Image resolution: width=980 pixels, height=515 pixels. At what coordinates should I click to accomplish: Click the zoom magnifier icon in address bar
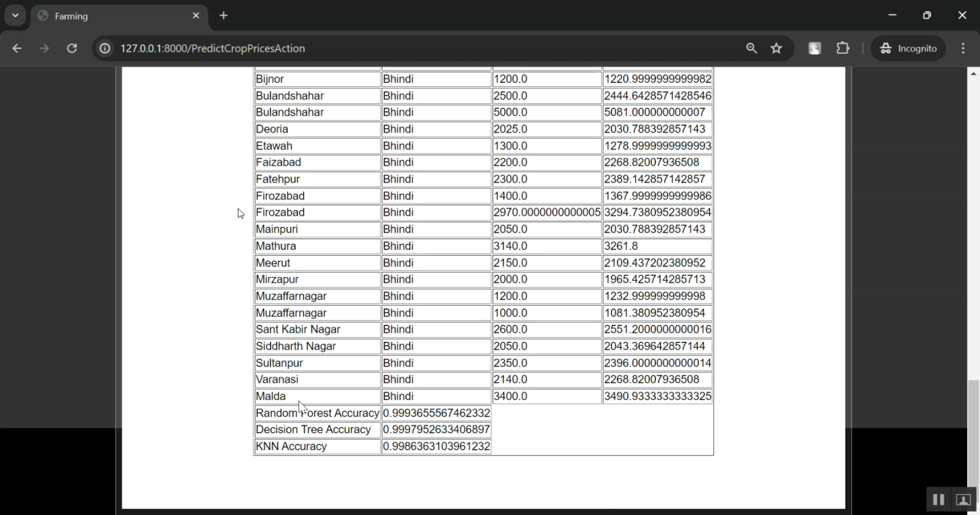coord(751,48)
